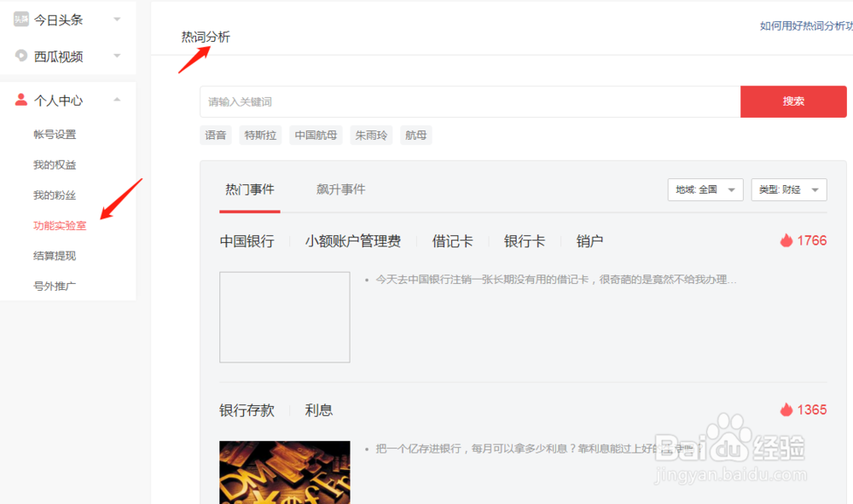Click the 个人中心 person icon

(21, 100)
